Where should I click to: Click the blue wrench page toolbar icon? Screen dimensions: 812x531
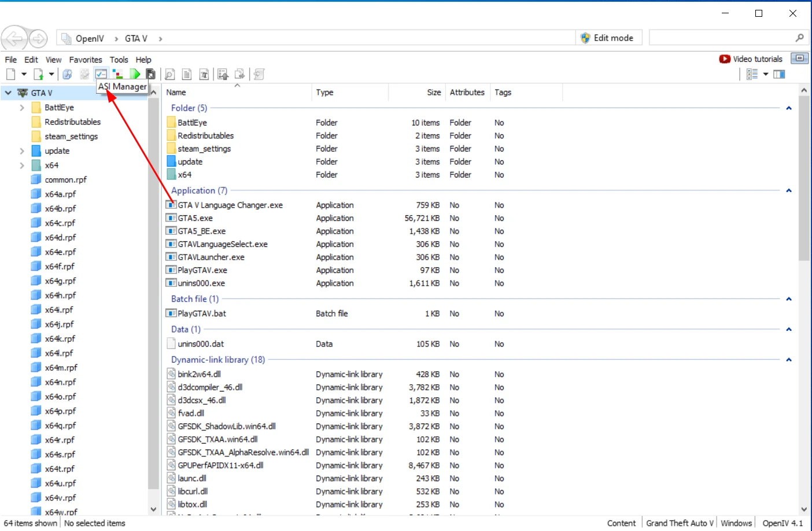coord(67,74)
